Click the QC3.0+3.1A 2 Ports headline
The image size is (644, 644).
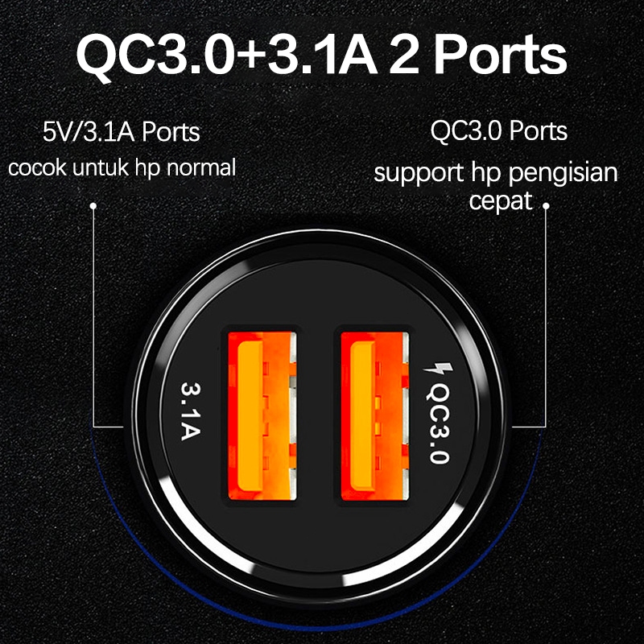pyautogui.click(x=321, y=56)
